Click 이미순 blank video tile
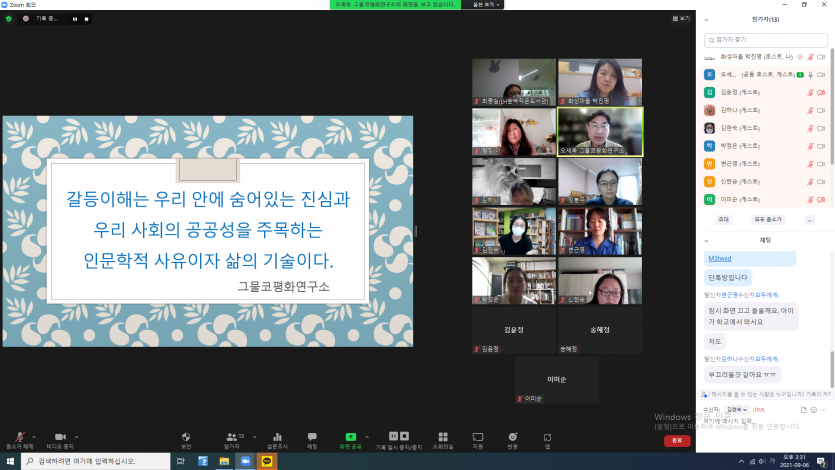This screenshot has width=835, height=470. coord(556,380)
